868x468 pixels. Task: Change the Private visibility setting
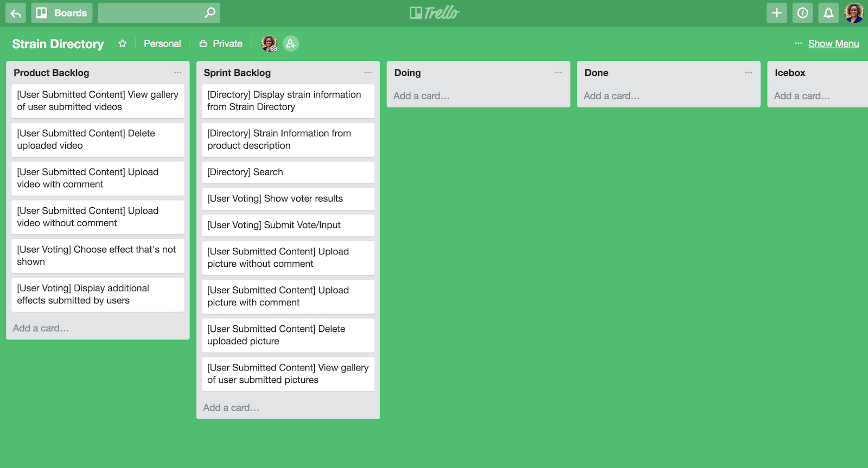(x=221, y=43)
